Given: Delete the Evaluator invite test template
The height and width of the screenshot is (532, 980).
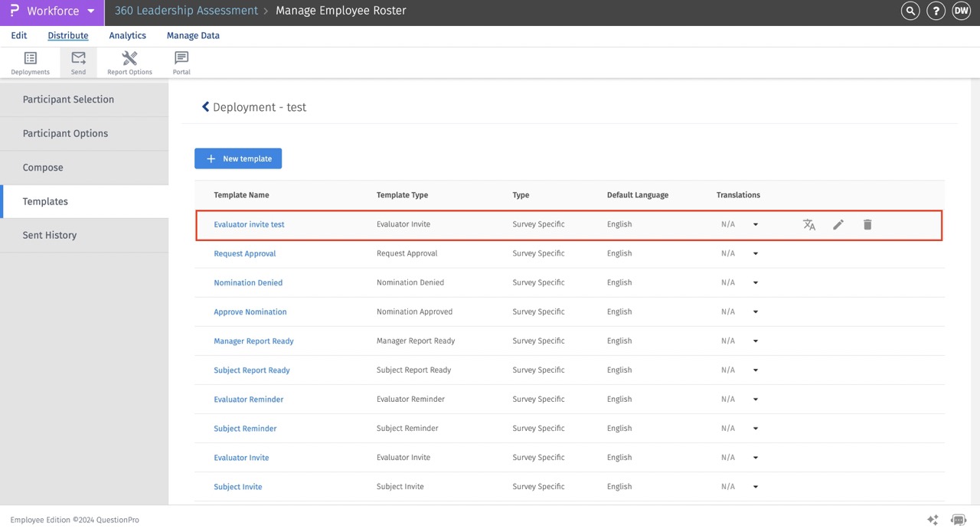Looking at the screenshot, I should point(867,224).
